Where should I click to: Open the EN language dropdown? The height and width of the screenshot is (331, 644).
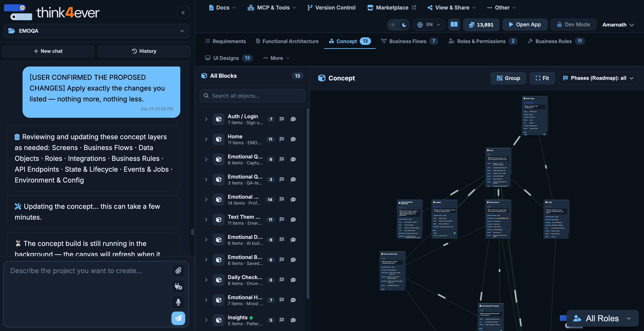pyautogui.click(x=429, y=25)
